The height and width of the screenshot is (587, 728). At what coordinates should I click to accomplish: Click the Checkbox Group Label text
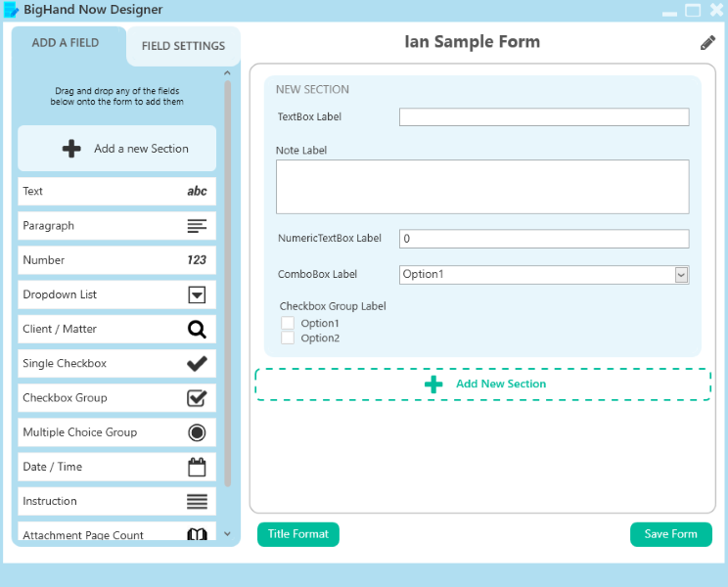tap(333, 306)
